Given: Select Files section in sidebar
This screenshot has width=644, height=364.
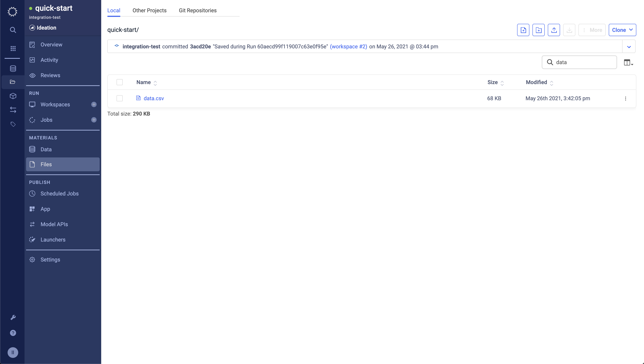Looking at the screenshot, I should (x=46, y=164).
